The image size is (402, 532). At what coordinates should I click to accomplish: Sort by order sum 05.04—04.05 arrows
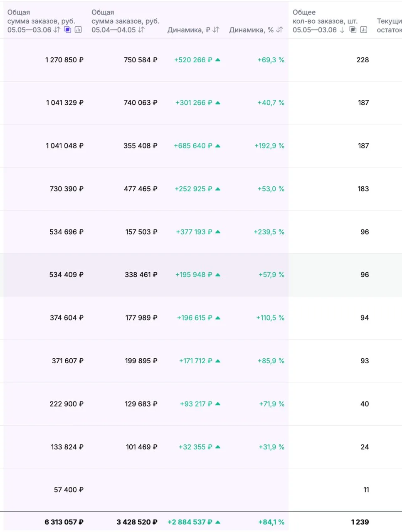coord(141,30)
